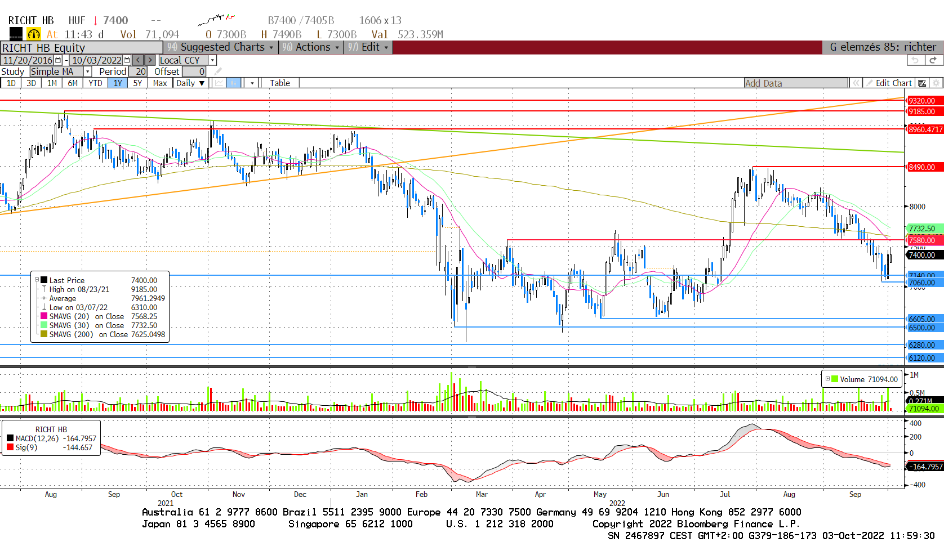
Task: Click the yellow alert clock icon
Action: [34, 34]
